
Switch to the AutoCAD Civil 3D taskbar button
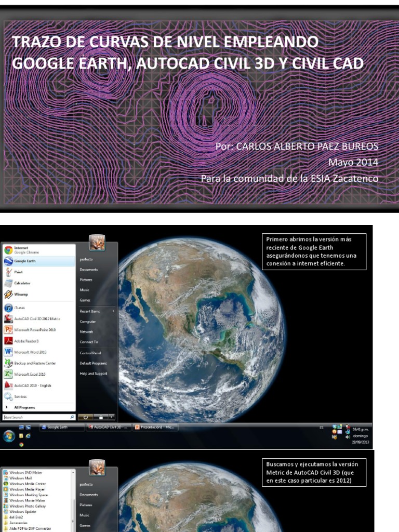[x=109, y=427]
